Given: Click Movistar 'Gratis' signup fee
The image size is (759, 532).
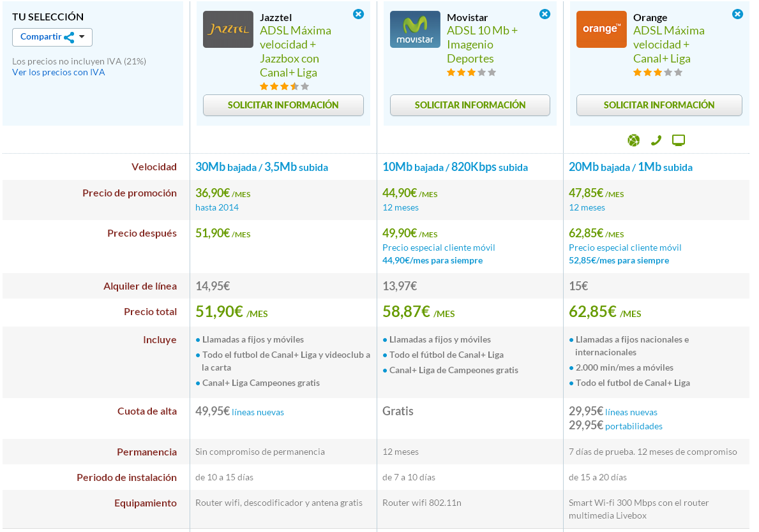Looking at the screenshot, I should [398, 411].
